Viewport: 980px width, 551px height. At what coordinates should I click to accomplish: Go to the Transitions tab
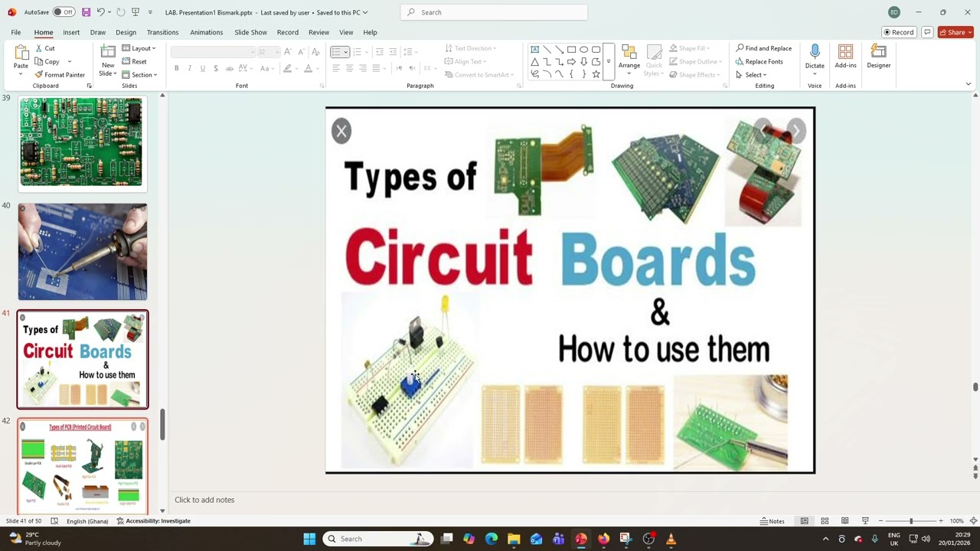(162, 32)
